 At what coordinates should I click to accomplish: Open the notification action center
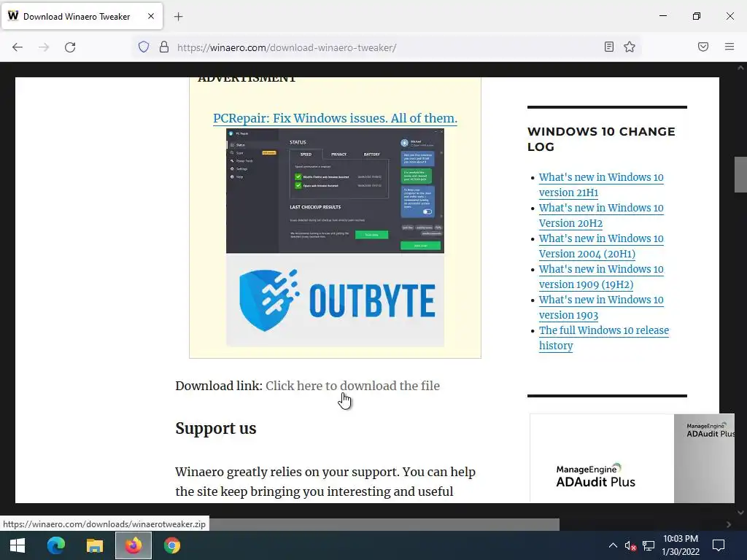pos(719,545)
